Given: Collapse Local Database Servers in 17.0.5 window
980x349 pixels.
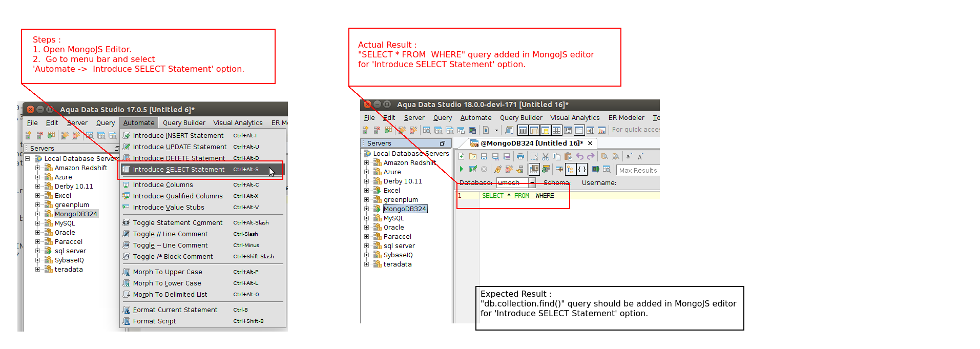Looking at the screenshot, I should [27, 158].
